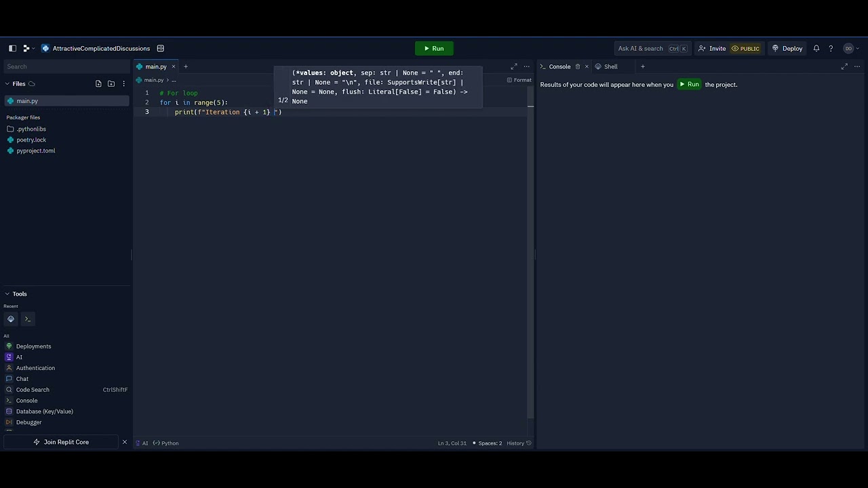Image resolution: width=868 pixels, height=488 pixels.
Task: Open the Chat tool
Action: coord(22,379)
